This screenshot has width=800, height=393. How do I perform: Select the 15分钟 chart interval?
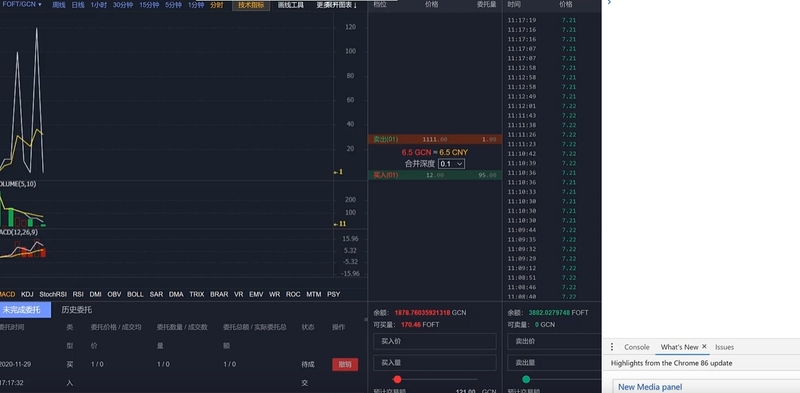tap(149, 5)
